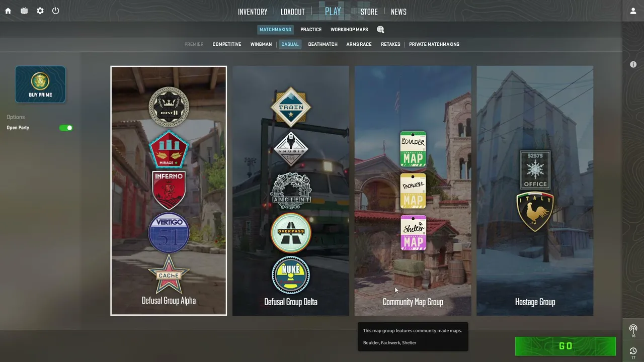
Task: Switch to Deathmatch mode
Action: tap(323, 44)
